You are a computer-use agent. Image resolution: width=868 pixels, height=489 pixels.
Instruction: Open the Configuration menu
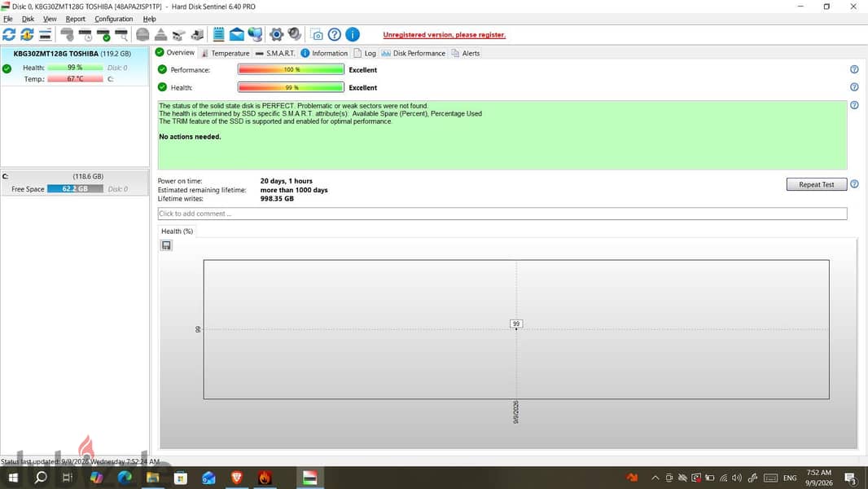[113, 19]
